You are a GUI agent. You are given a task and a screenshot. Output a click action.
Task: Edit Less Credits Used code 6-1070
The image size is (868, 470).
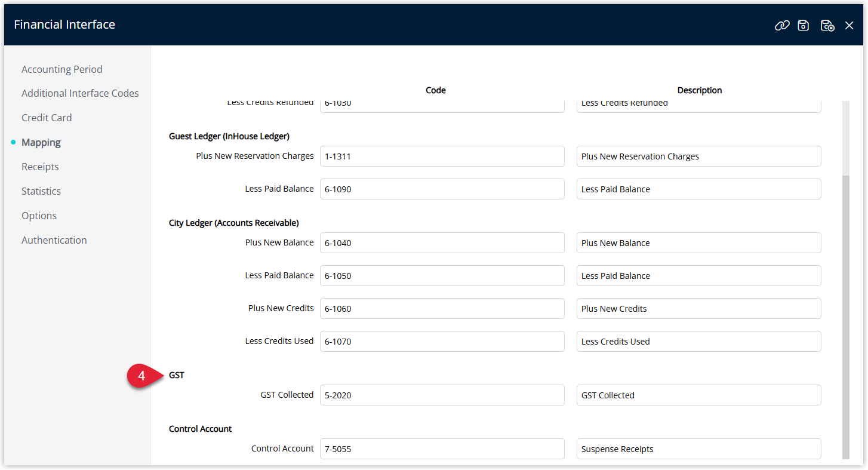pos(442,342)
